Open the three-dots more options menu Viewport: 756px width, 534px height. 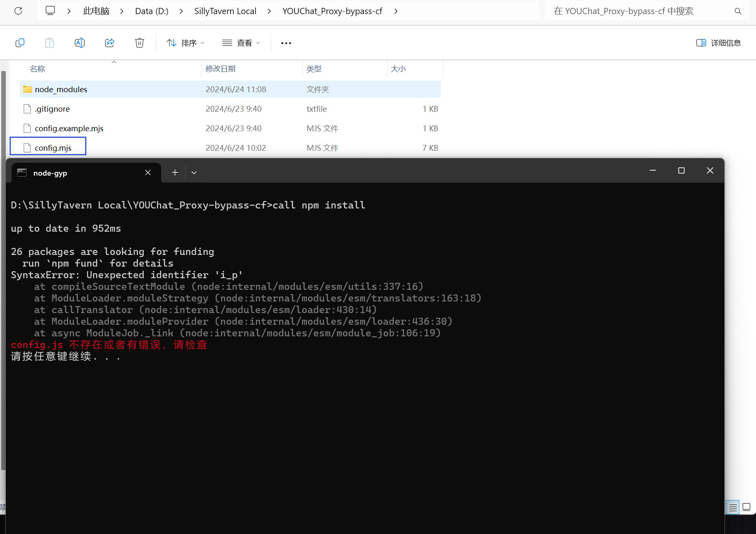286,43
